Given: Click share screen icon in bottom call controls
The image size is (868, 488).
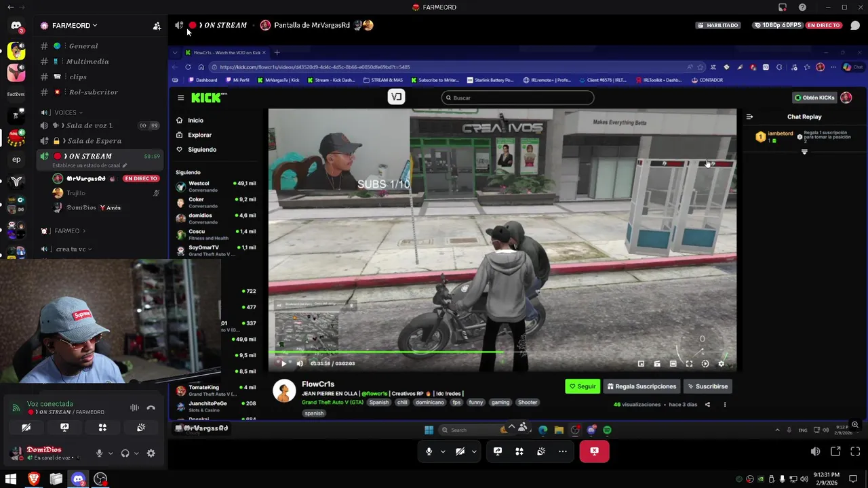Looking at the screenshot, I should coord(498,451).
